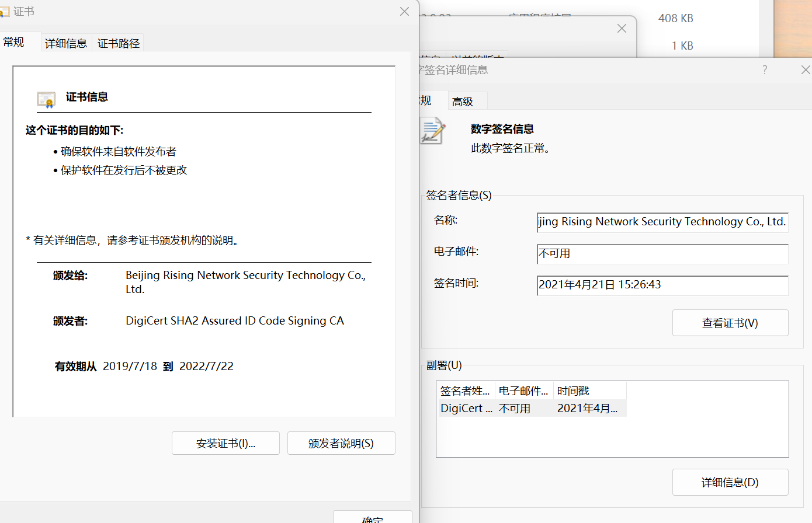Click the validity start date 2019/7/18

point(130,367)
